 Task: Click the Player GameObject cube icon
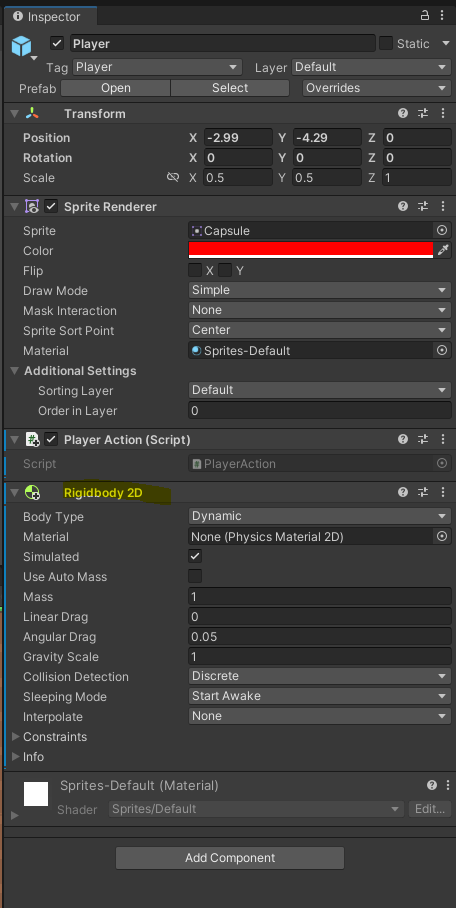point(22,46)
